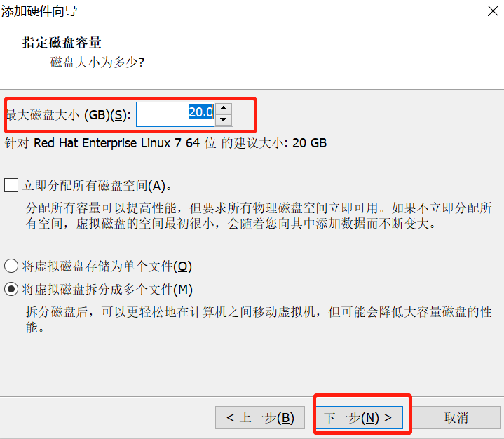Click the 添加硬件向导 title bar text
The width and height of the screenshot is (504, 439).
[39, 11]
